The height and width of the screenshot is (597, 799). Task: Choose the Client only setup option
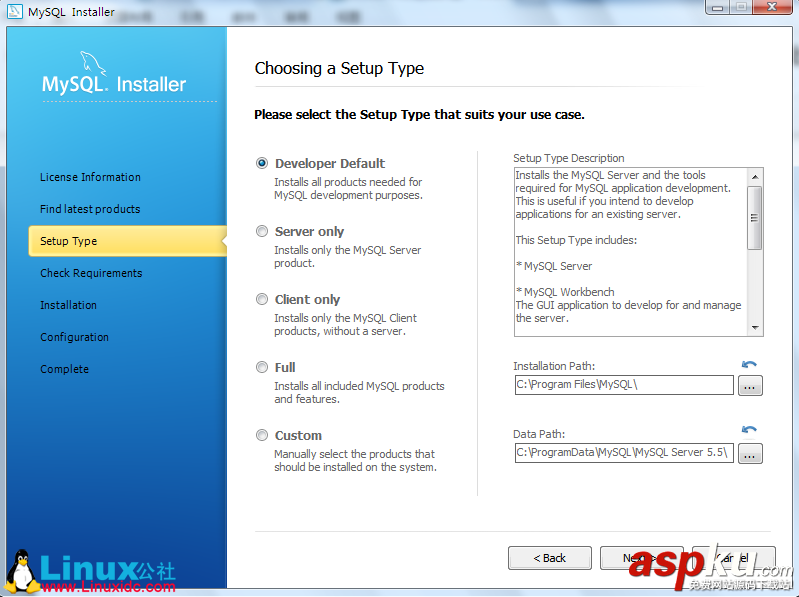tap(262, 299)
